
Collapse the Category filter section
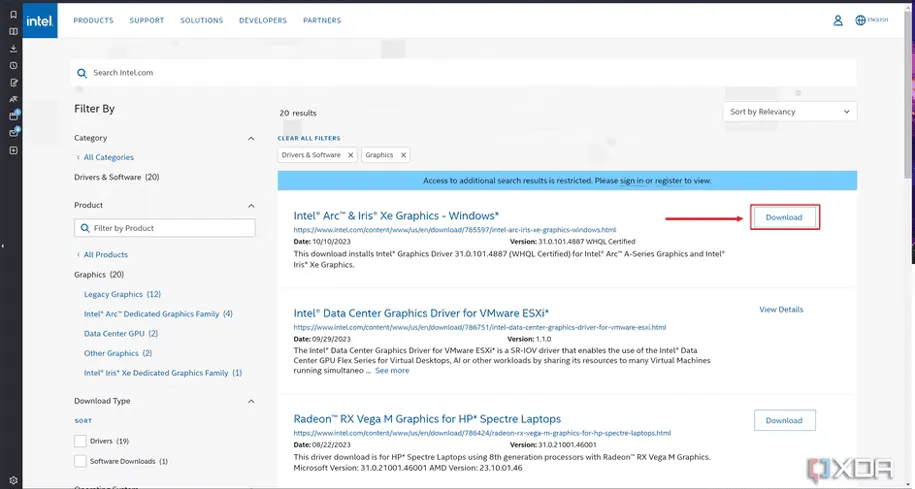tap(251, 138)
